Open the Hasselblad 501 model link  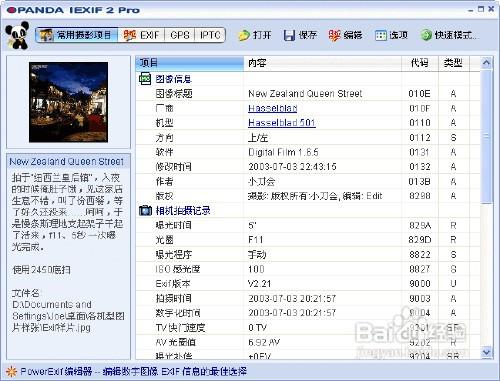[282, 123]
